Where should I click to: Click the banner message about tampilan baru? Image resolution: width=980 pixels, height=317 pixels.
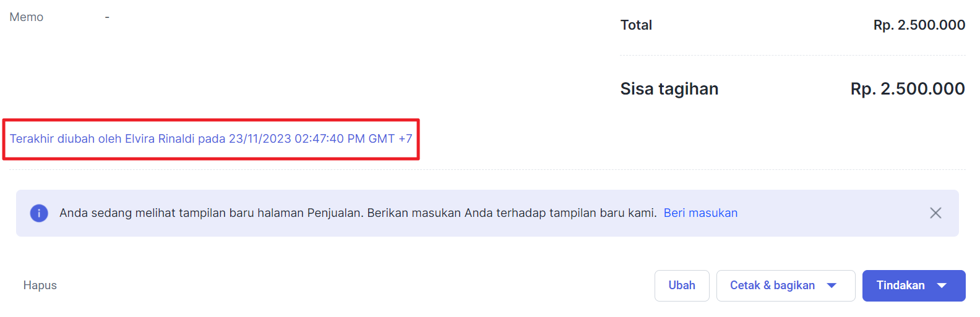(358, 213)
